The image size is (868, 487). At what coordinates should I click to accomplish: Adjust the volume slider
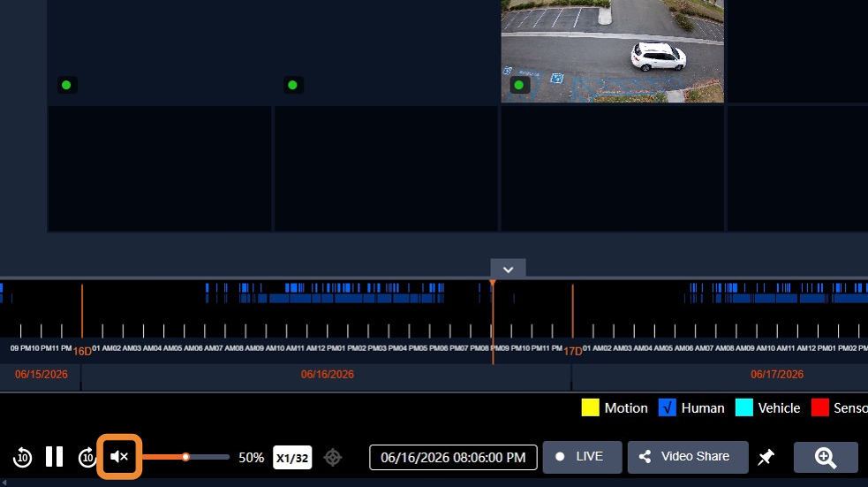coord(186,457)
